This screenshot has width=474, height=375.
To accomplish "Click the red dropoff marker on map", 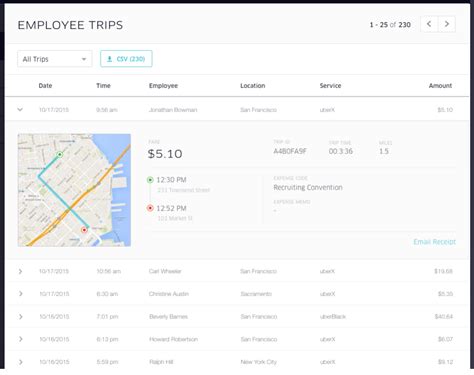I will coord(84,230).
